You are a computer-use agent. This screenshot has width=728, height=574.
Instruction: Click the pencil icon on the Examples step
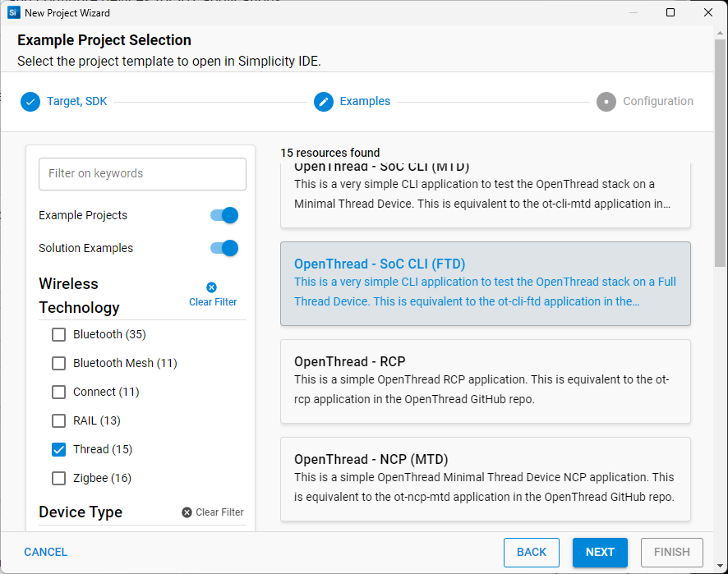pos(325,101)
